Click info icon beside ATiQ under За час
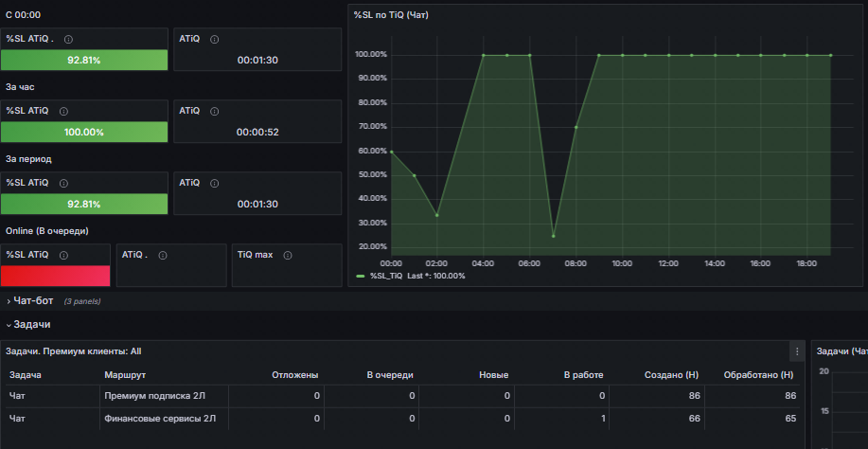 tap(215, 111)
